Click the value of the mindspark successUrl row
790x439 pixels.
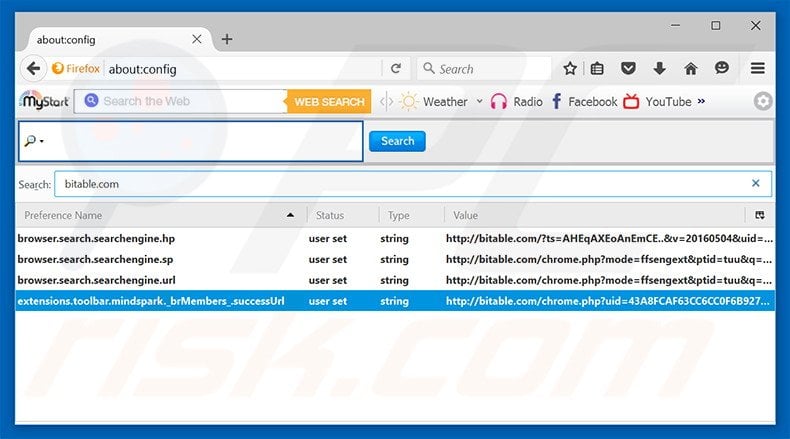coord(608,301)
